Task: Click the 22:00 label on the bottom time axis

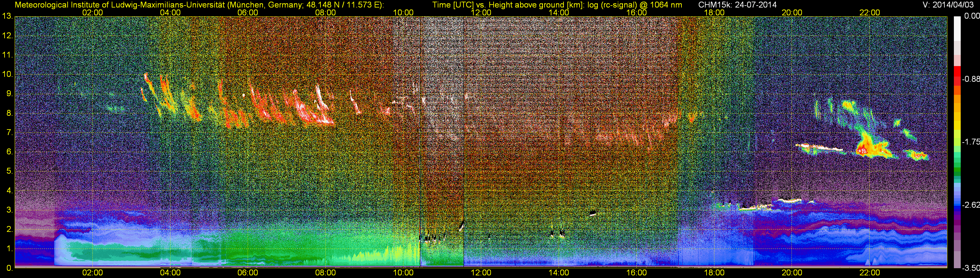Action: tap(870, 273)
